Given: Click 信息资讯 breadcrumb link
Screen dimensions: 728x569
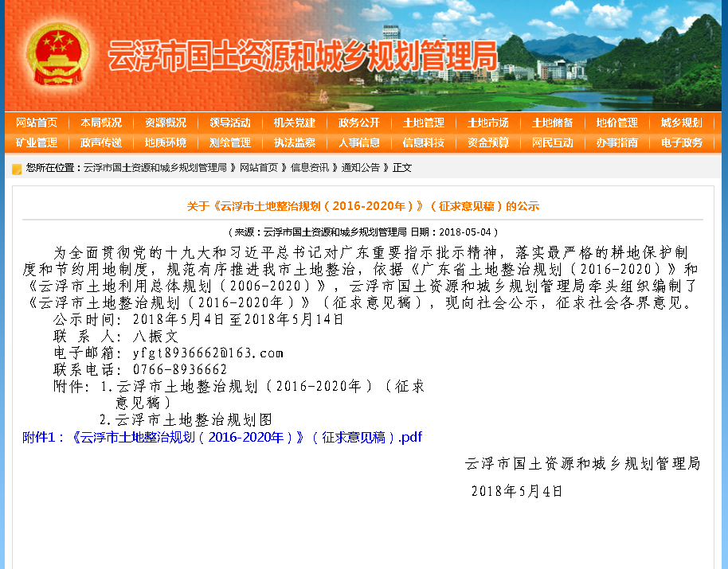Looking at the screenshot, I should [310, 168].
